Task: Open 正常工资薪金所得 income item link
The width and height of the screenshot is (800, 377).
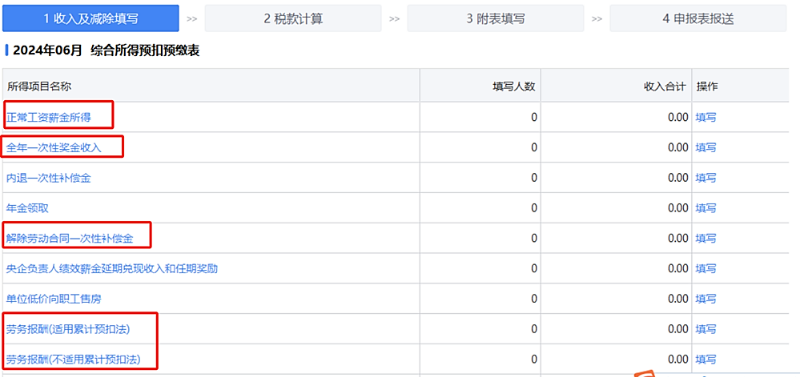Action: tap(48, 117)
